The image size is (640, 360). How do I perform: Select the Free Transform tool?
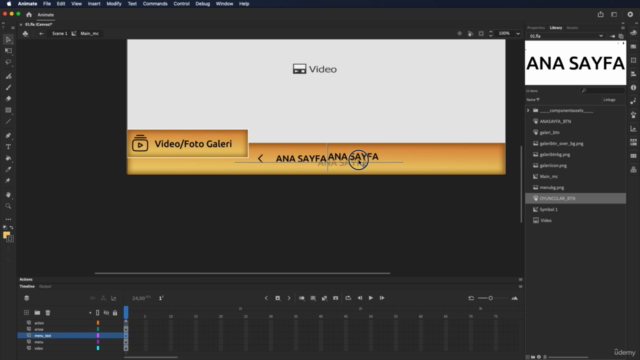[x=8, y=51]
